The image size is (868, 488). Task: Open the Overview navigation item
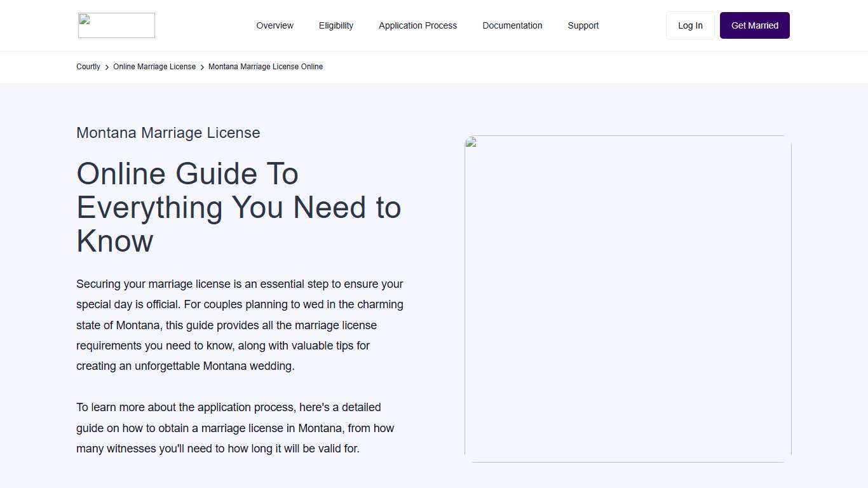click(x=275, y=25)
